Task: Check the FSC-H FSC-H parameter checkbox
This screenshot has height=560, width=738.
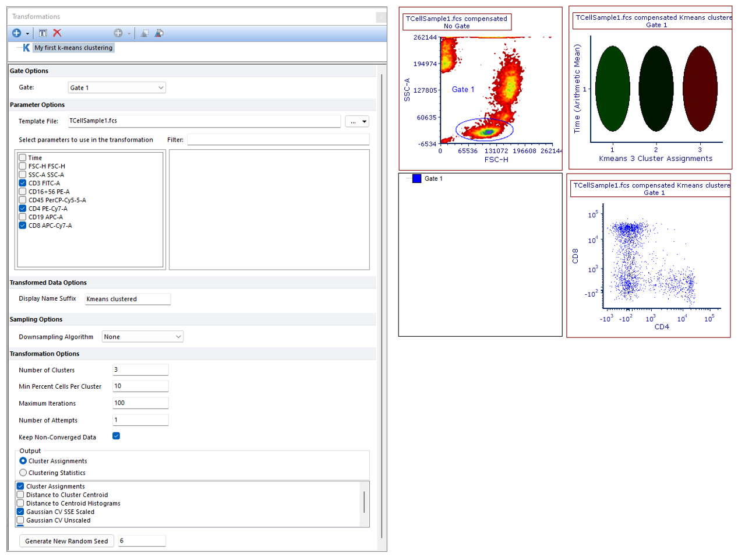Action: tap(23, 166)
